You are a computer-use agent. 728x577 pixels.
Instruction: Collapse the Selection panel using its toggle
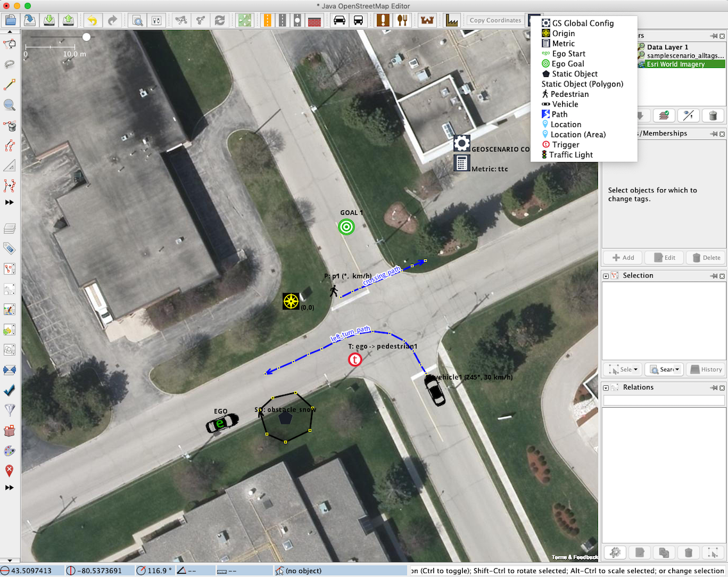pos(606,276)
